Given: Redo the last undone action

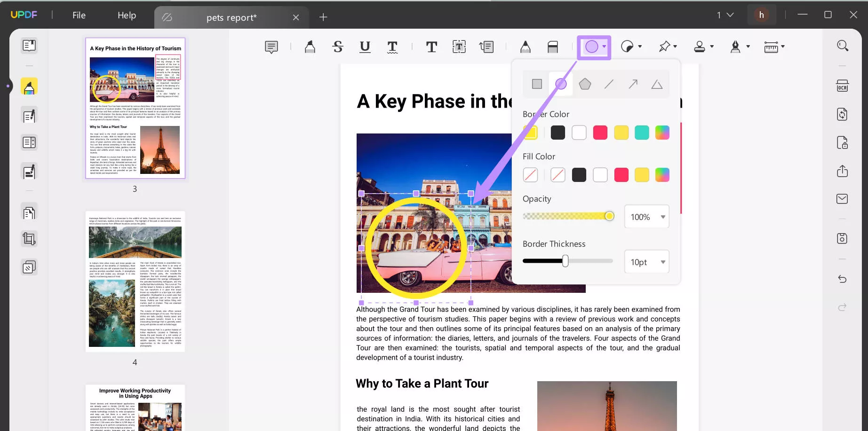Looking at the screenshot, I should [x=842, y=307].
